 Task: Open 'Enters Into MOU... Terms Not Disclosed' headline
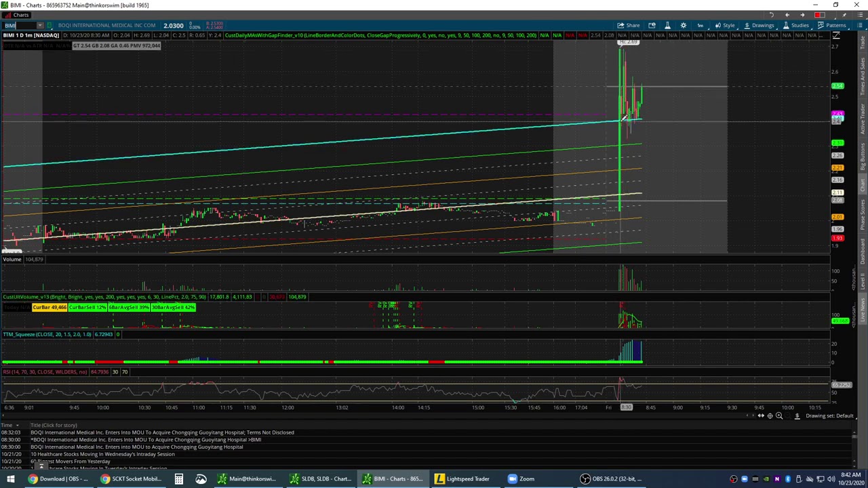162,432
